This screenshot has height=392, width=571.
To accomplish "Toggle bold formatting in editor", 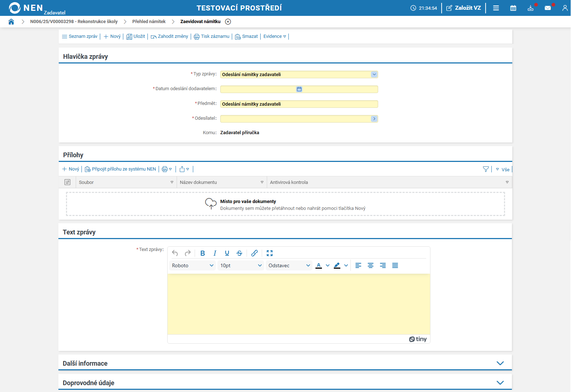I will coord(203,253).
